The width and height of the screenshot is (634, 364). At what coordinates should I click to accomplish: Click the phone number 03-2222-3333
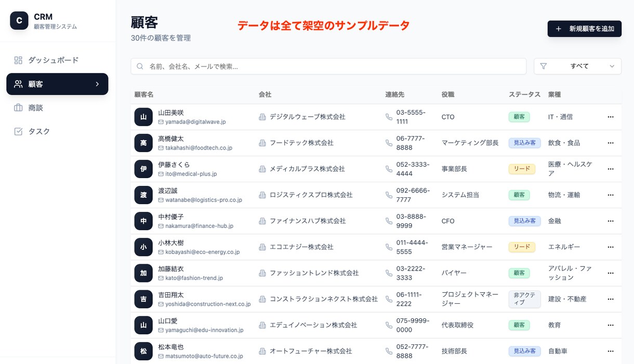(x=411, y=273)
